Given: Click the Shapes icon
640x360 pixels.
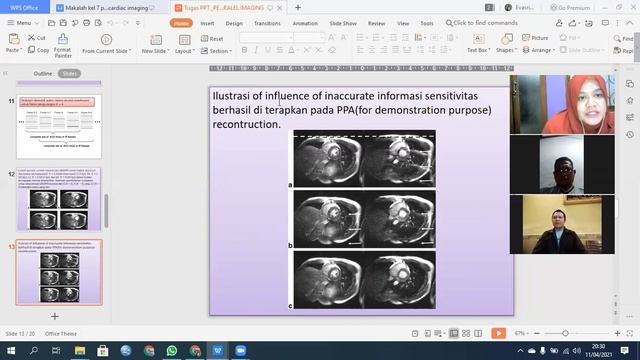Looking at the screenshot, I should [507, 39].
